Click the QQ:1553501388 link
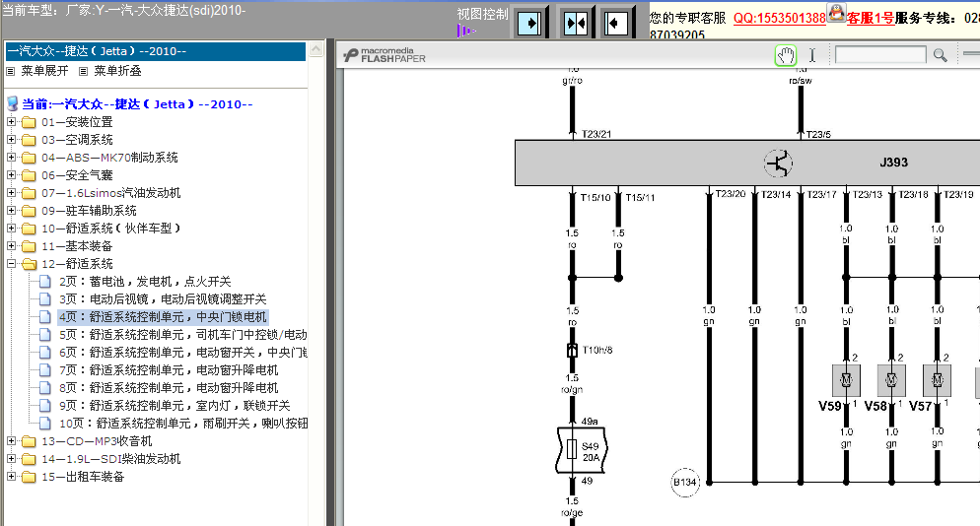 pos(780,18)
